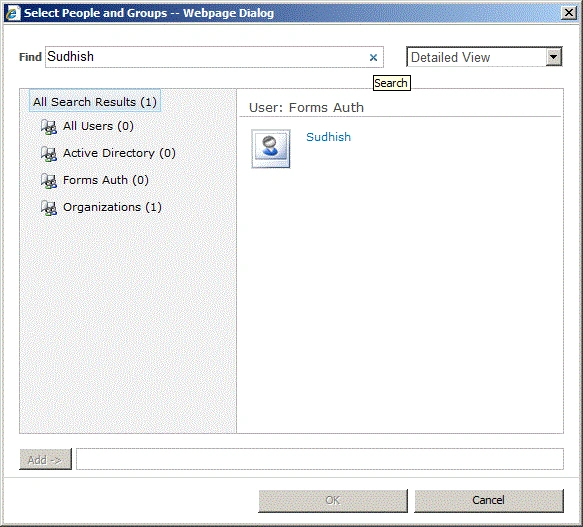Click the Forms Auth group icon
This screenshot has height=527, width=583.
pyautogui.click(x=49, y=181)
